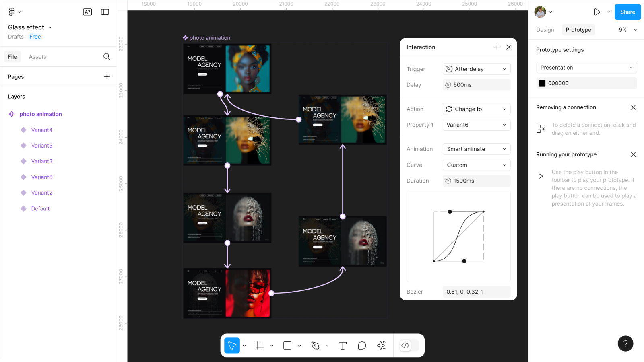Viewport: 644px width, 362px height.
Task: Select the Rectangle shape tool
Action: coord(287,346)
